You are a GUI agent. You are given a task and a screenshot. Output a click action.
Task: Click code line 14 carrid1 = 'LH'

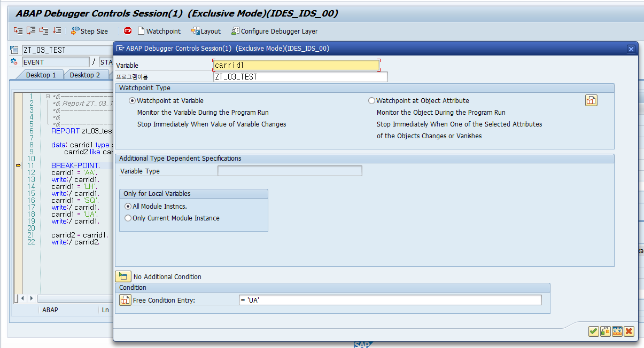point(73,186)
